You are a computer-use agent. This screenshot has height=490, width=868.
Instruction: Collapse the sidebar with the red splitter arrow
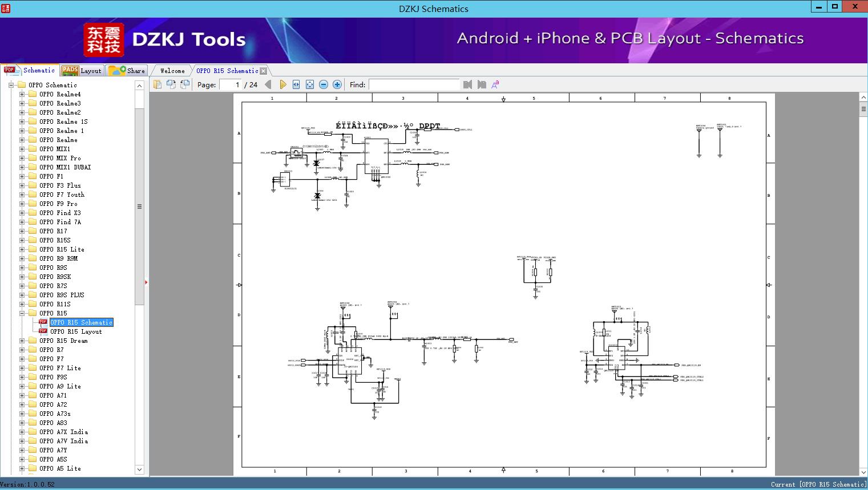[x=146, y=282]
